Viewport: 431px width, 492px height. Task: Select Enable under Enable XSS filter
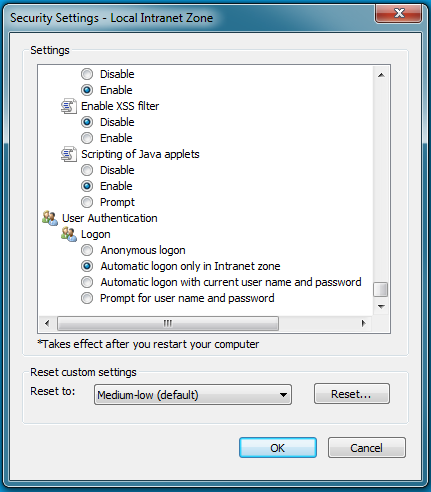[107, 138]
